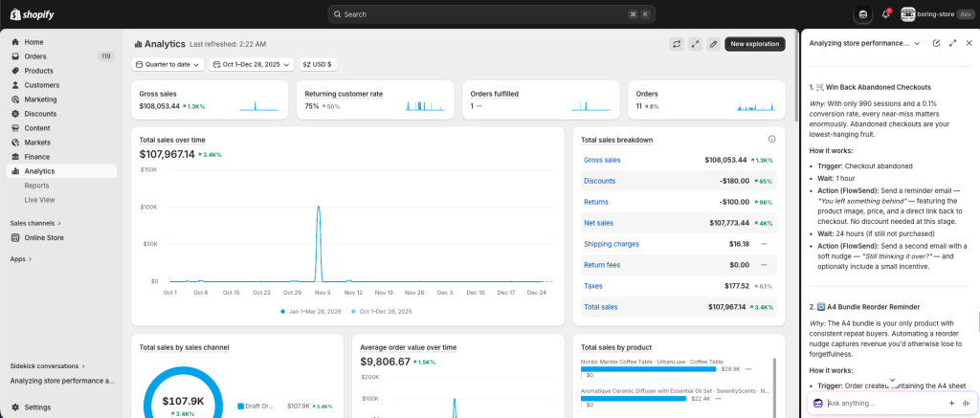The height and width of the screenshot is (418, 980).
Task: Open Reports under Analytics
Action: click(37, 186)
